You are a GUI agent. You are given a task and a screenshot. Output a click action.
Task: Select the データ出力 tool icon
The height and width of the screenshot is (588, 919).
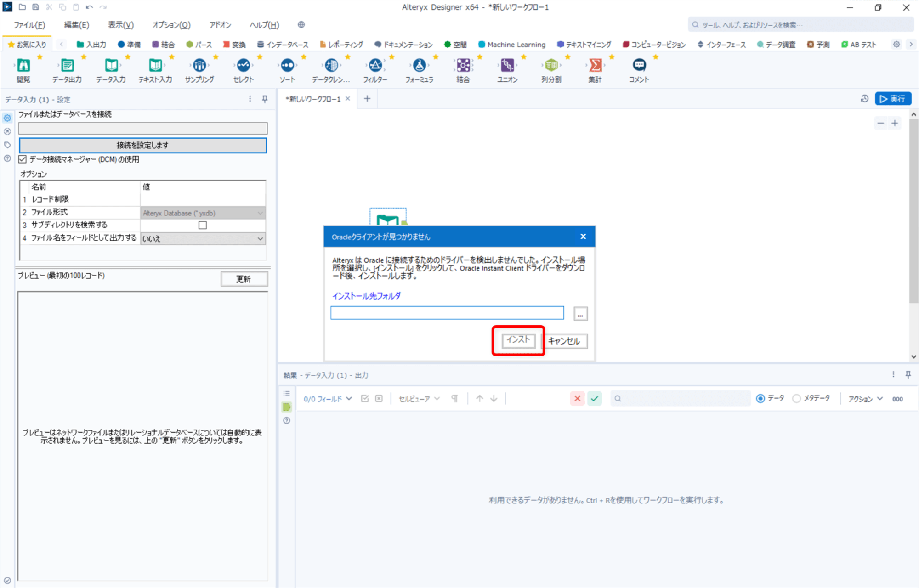pyautogui.click(x=67, y=65)
